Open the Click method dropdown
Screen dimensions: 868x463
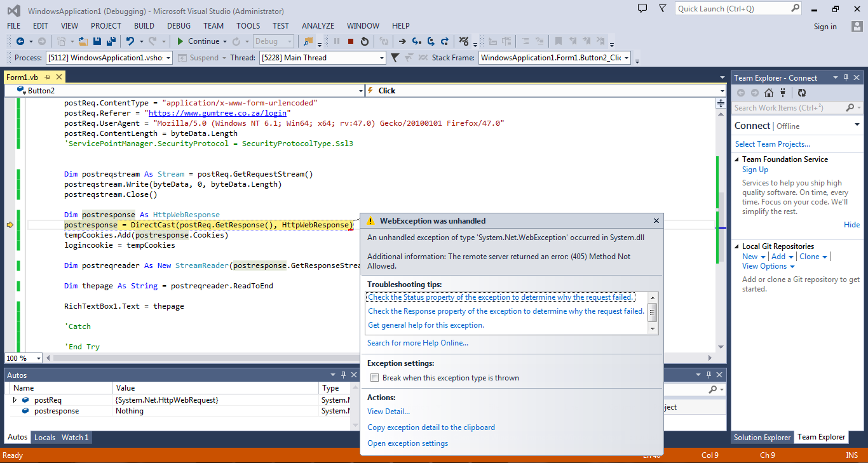tap(722, 91)
